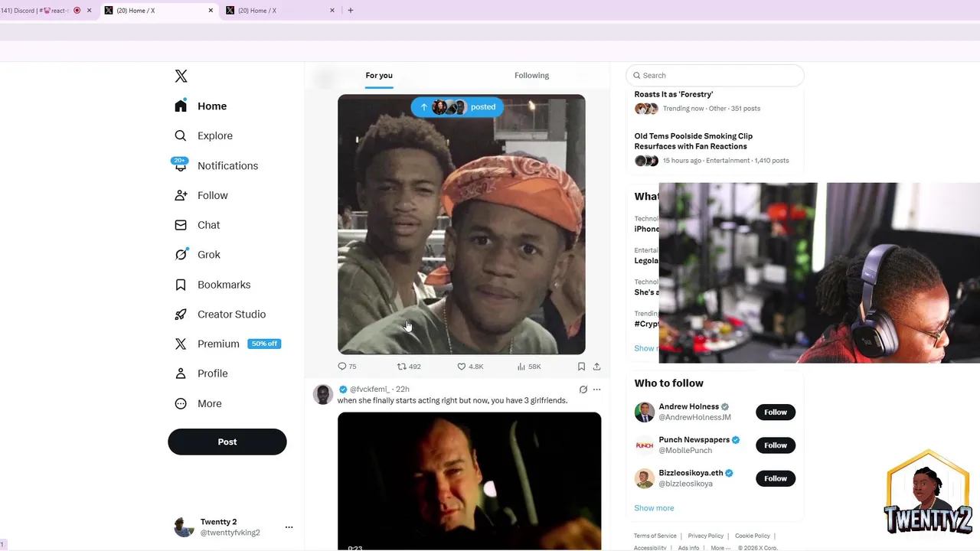
Task: Open Punch Newspapers profile avatar
Action: click(645, 445)
